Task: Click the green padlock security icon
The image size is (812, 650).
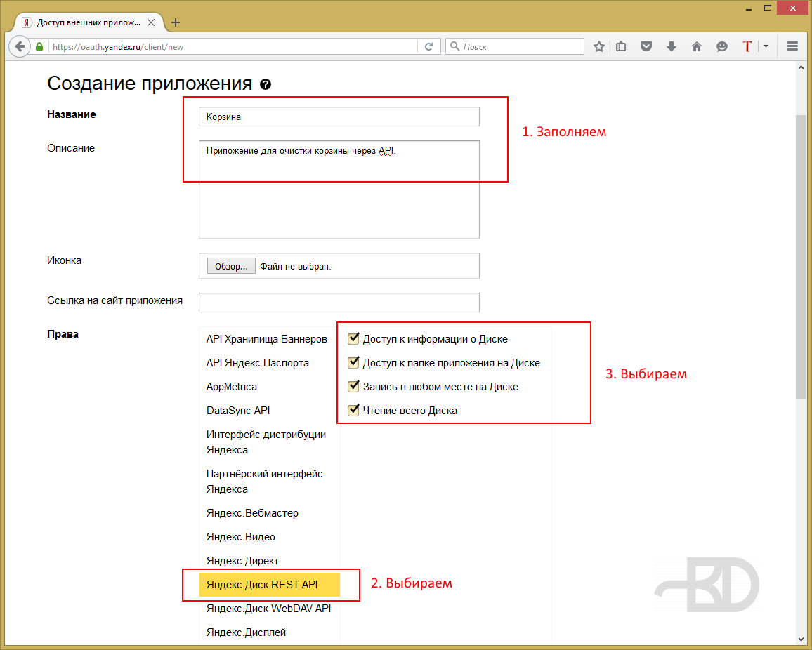Action: [39, 46]
